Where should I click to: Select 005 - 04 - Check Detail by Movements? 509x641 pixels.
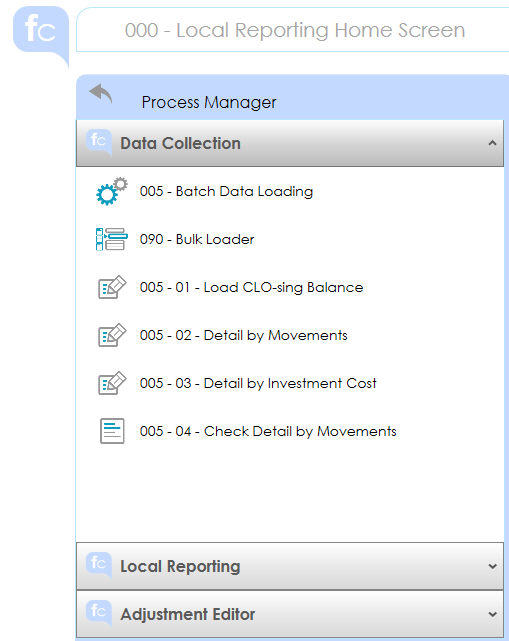point(268,431)
